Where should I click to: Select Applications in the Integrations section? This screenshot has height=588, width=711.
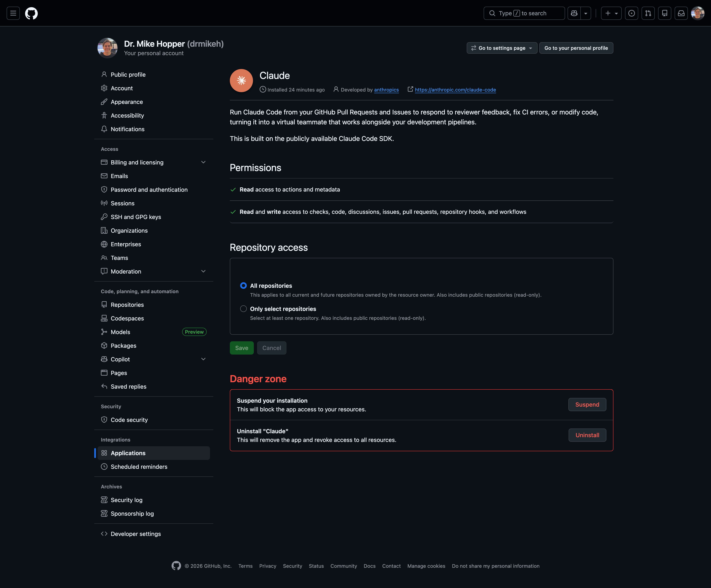pos(154,453)
